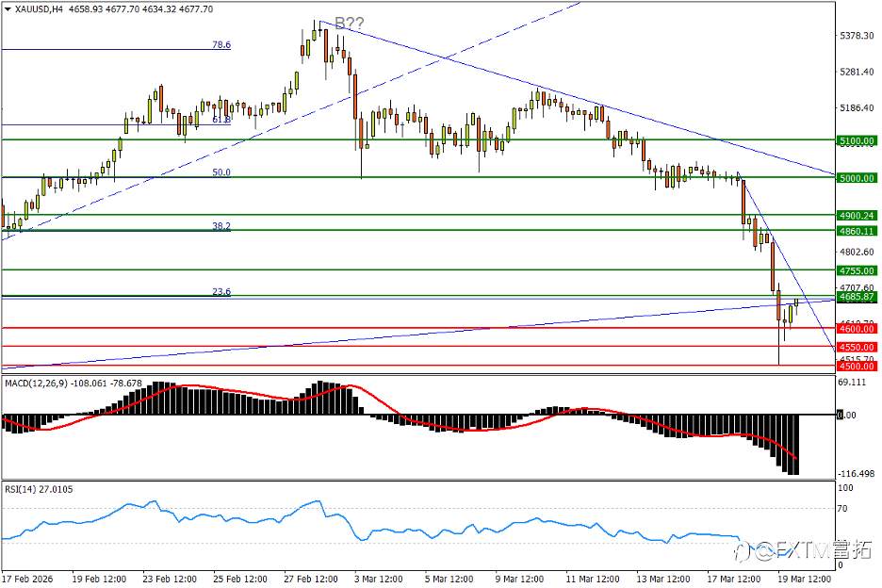Click the 11 Mar 12:00 time label
This screenshot has width=882, height=588.
tap(593, 579)
